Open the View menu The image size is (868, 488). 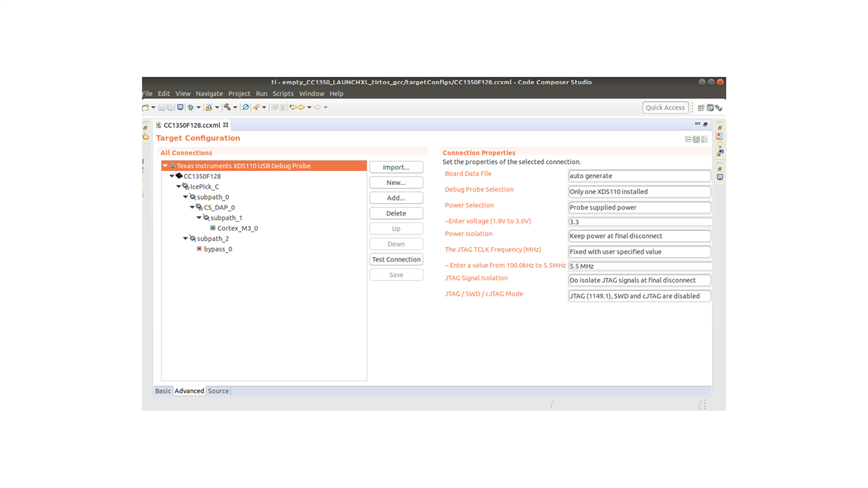point(183,93)
